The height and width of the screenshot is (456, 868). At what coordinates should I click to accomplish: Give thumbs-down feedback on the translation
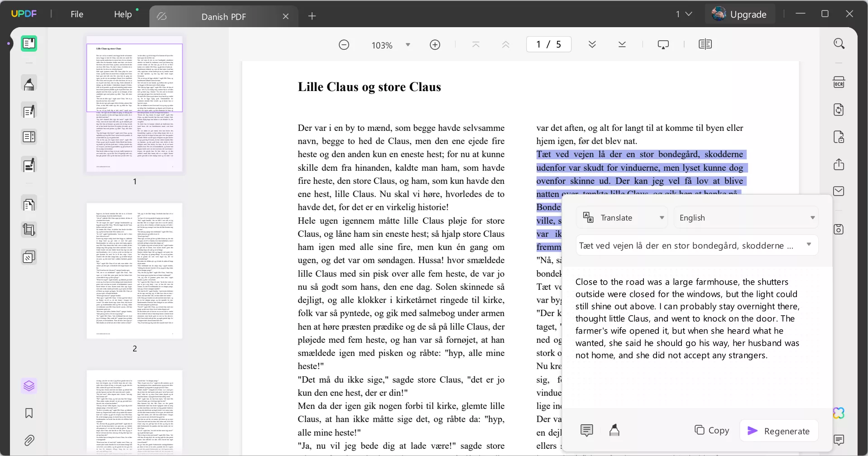(615, 430)
